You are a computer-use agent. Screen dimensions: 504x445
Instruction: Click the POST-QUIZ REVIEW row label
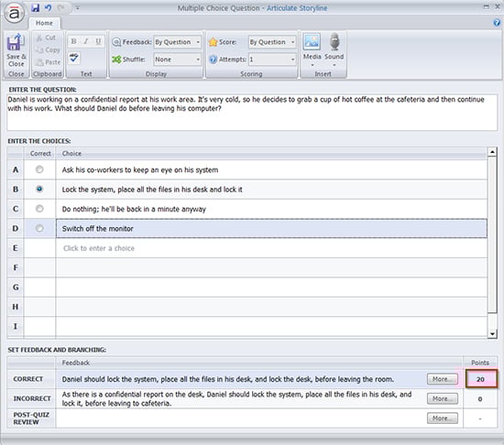(31, 418)
